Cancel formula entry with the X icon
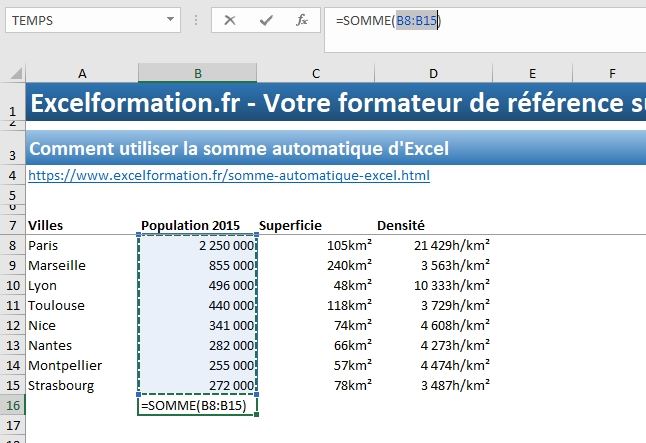The image size is (646, 443). pyautogui.click(x=229, y=20)
